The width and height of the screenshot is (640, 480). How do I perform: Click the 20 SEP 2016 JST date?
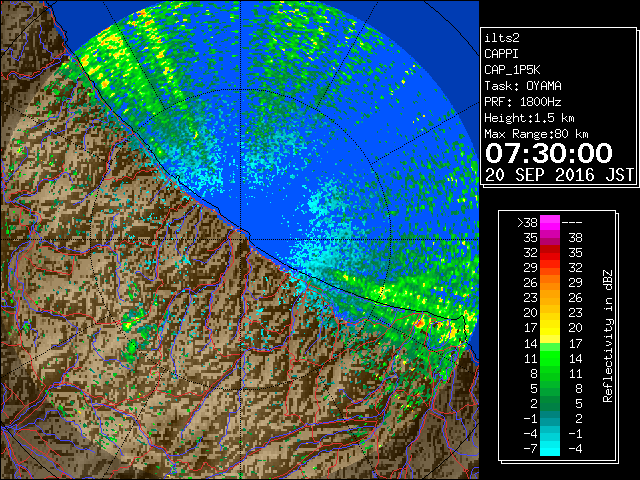coord(559,175)
